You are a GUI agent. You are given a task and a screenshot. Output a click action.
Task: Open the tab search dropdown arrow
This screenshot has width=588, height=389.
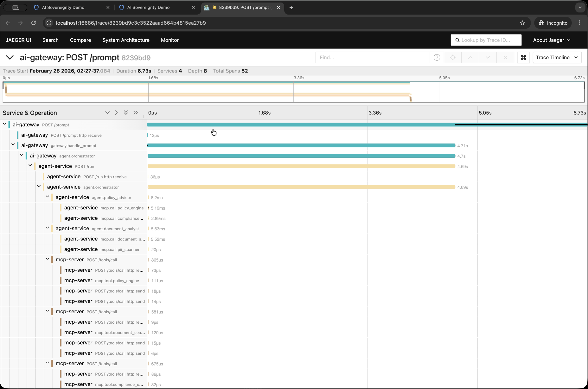[580, 7]
